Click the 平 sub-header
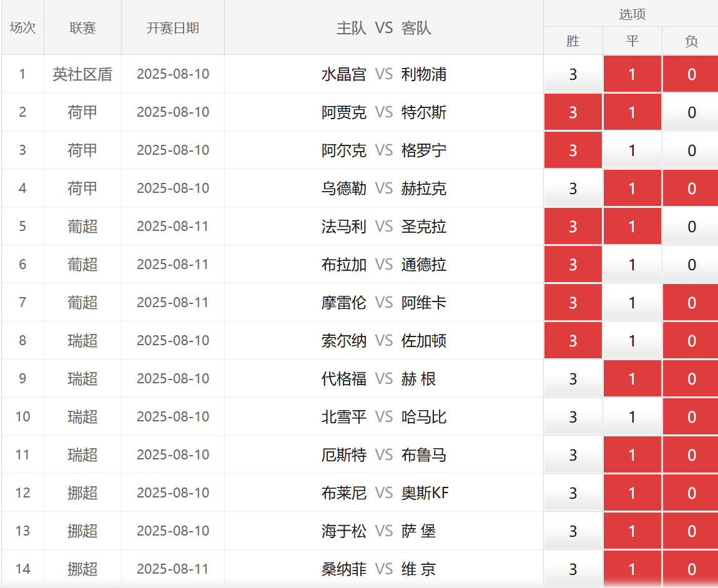 pyautogui.click(x=632, y=41)
